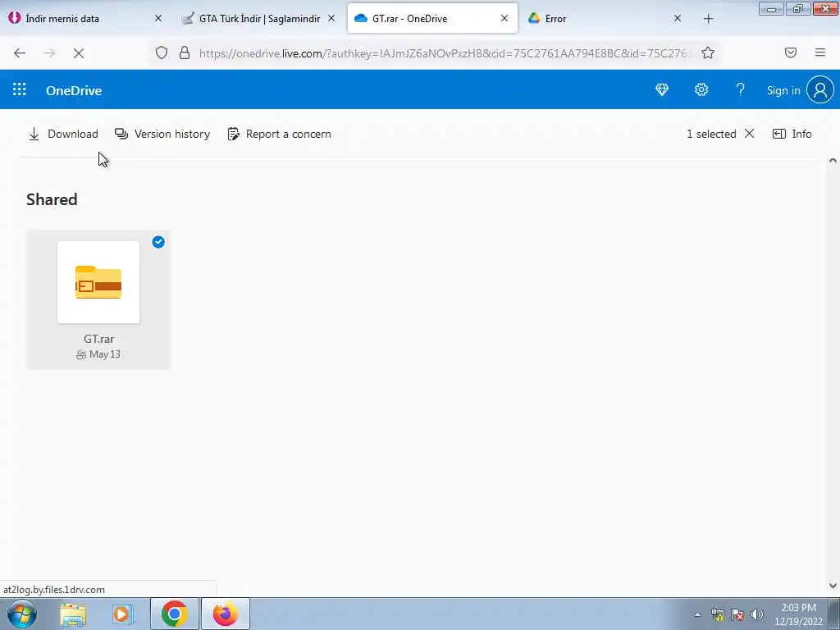Open Windows Explorer from the taskbar

click(x=73, y=614)
